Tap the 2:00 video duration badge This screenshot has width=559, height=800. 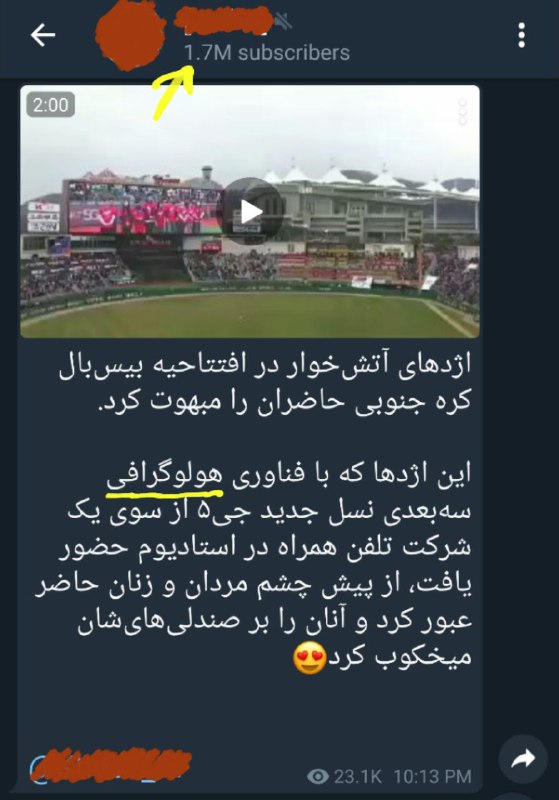pos(50,105)
